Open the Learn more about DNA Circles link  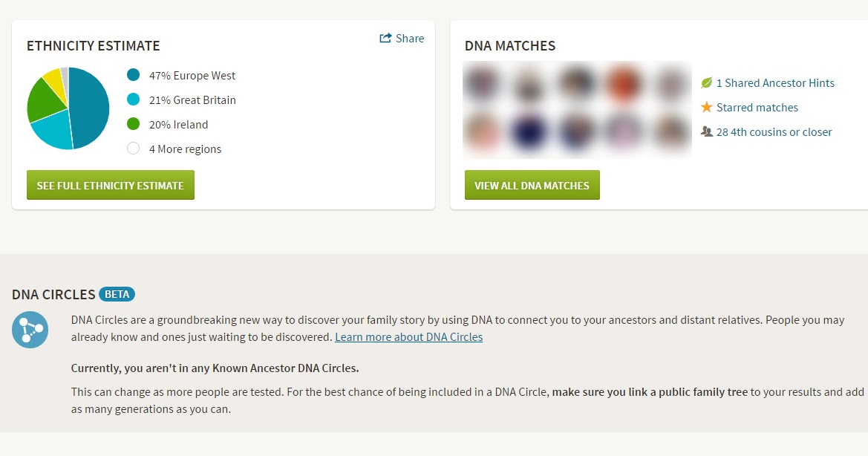[408, 336]
